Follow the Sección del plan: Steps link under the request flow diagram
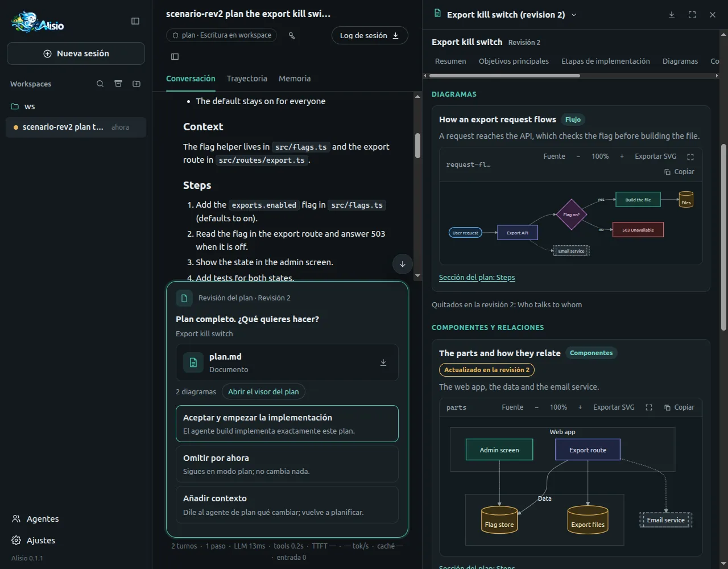 477,278
